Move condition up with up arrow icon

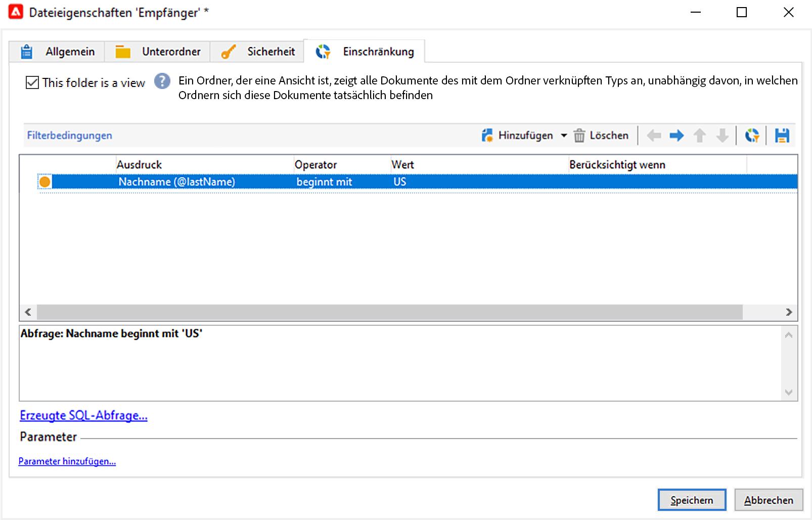coord(700,136)
